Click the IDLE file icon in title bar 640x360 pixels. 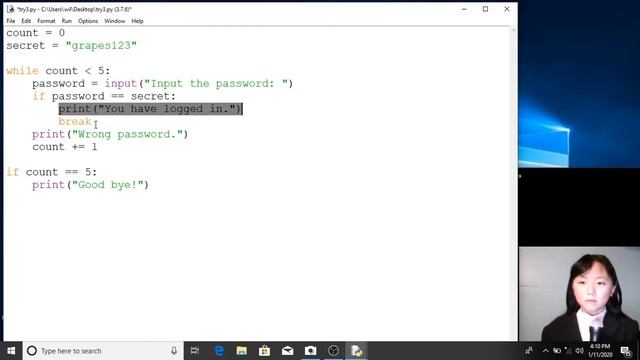point(10,9)
